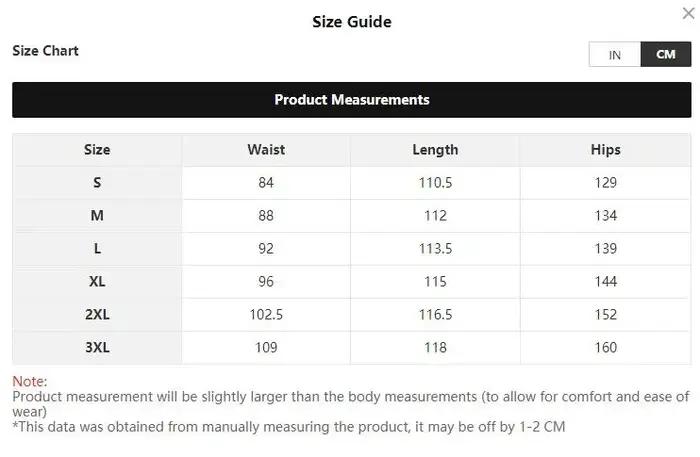Select the Length column header
Image resolution: width=700 pixels, height=457 pixels.
tap(435, 150)
